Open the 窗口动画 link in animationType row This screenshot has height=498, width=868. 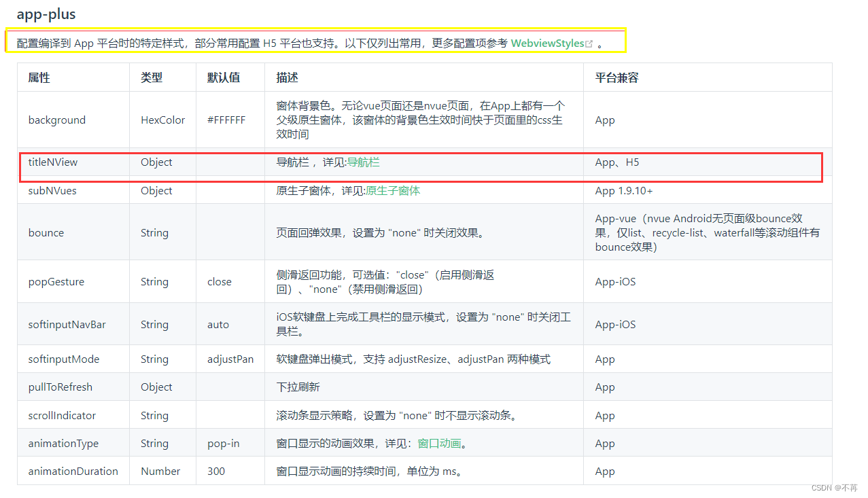[x=438, y=443]
